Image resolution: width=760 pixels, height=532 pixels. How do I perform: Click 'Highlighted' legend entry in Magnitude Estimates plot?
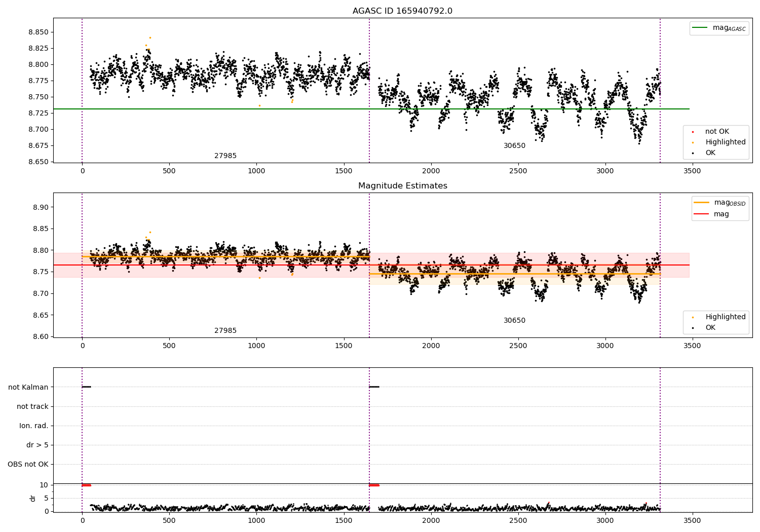click(726, 317)
